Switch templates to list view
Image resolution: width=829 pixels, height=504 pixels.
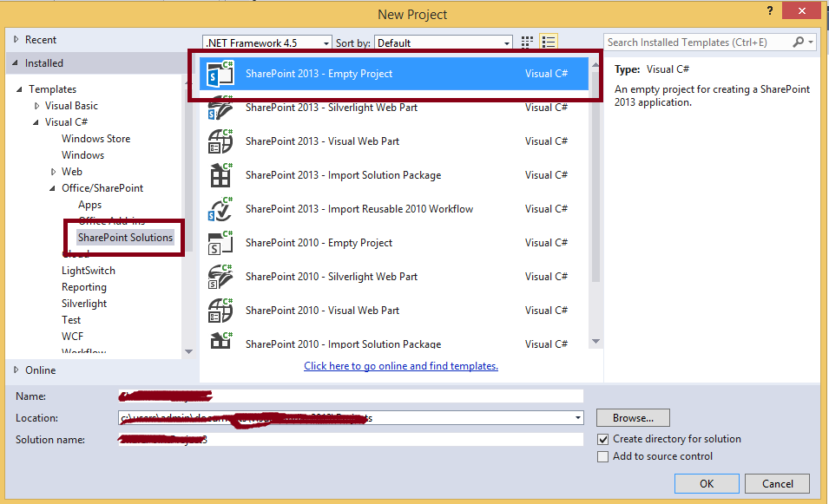(x=549, y=43)
